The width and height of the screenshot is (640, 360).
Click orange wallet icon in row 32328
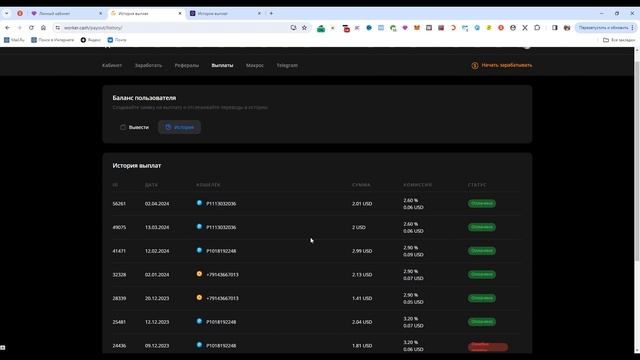click(199, 274)
